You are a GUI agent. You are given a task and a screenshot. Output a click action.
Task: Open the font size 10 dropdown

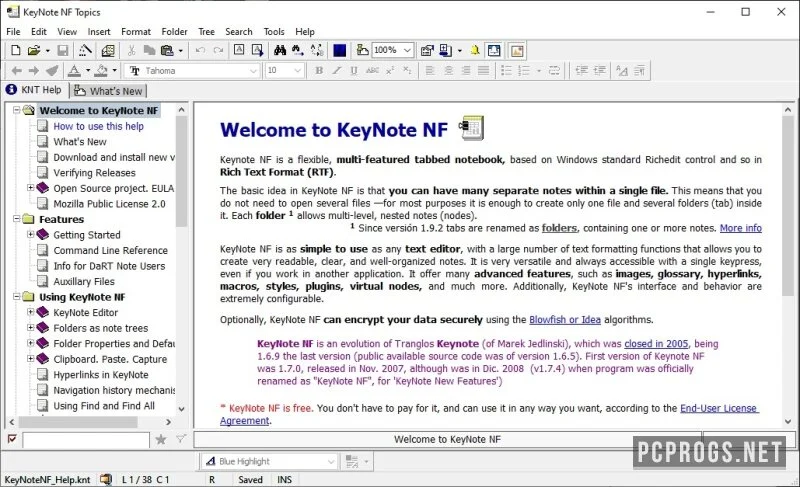(298, 71)
